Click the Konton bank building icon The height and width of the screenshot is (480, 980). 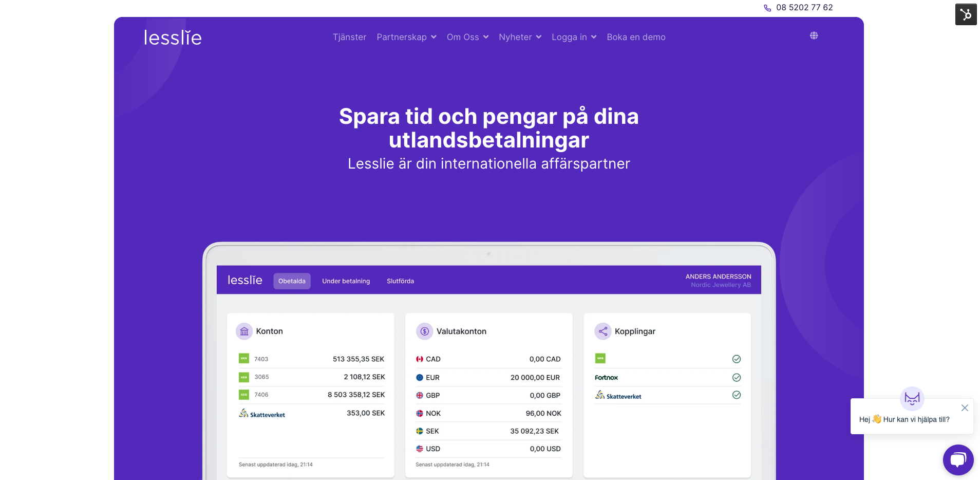[244, 331]
